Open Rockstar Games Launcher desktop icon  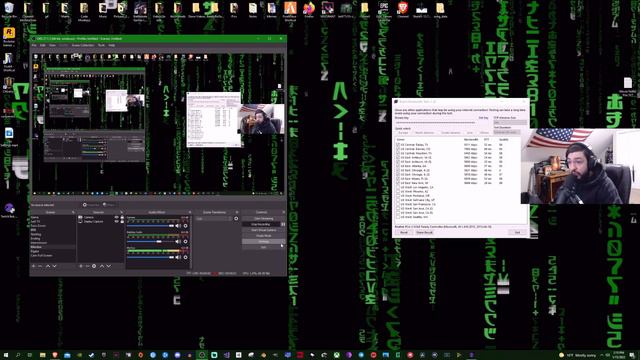(x=9, y=37)
